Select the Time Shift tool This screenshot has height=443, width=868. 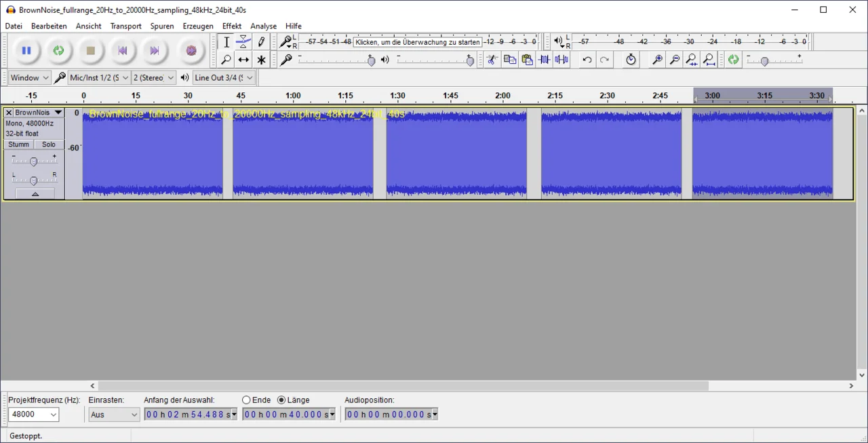[243, 60]
